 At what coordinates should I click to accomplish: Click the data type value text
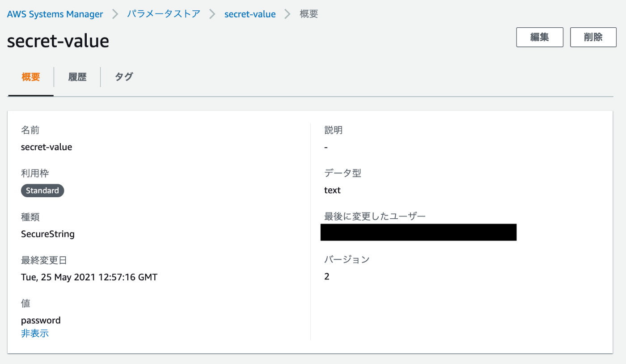[x=332, y=190]
